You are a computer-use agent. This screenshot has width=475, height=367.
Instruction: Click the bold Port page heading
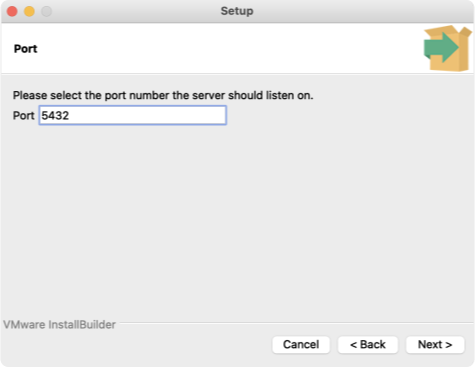coord(25,49)
